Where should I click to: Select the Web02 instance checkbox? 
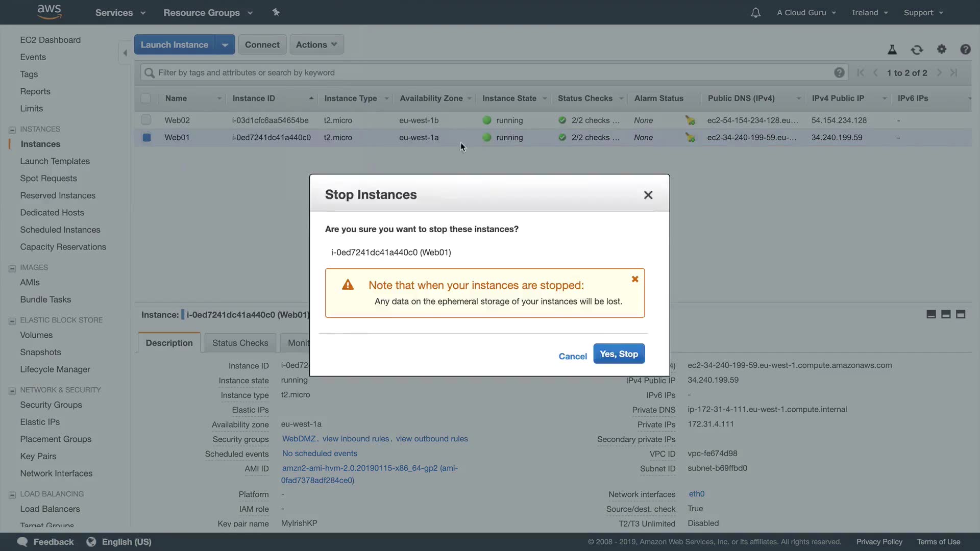pyautogui.click(x=146, y=120)
